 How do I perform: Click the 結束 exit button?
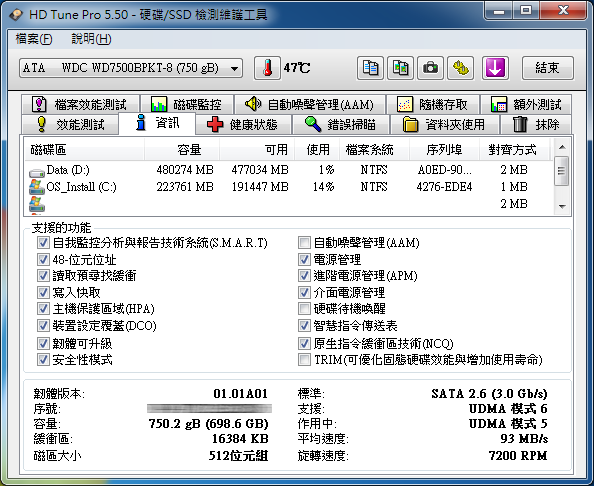pos(548,68)
